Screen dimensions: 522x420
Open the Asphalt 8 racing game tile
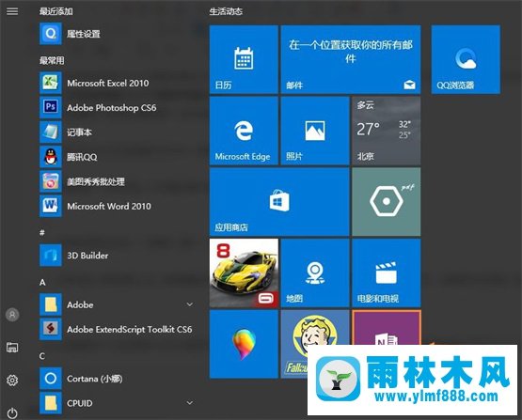244,273
